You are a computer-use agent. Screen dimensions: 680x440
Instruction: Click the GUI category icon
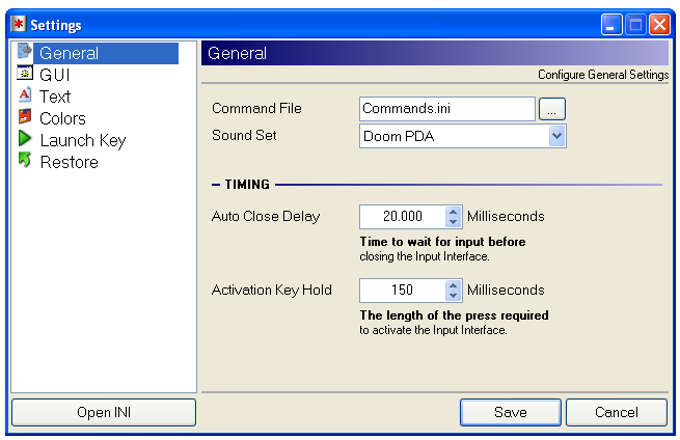click(x=25, y=73)
